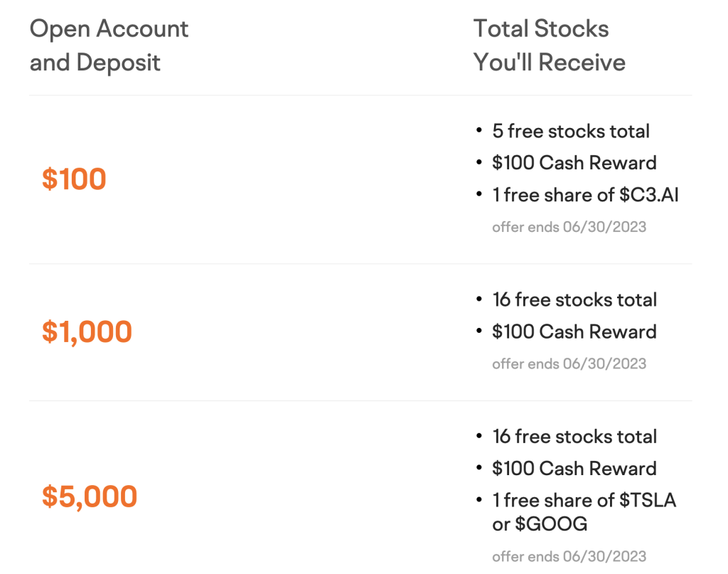Click offer end date under $100 tier
Image resolution: width=728 pixels, height=574 pixels.
pyautogui.click(x=569, y=227)
